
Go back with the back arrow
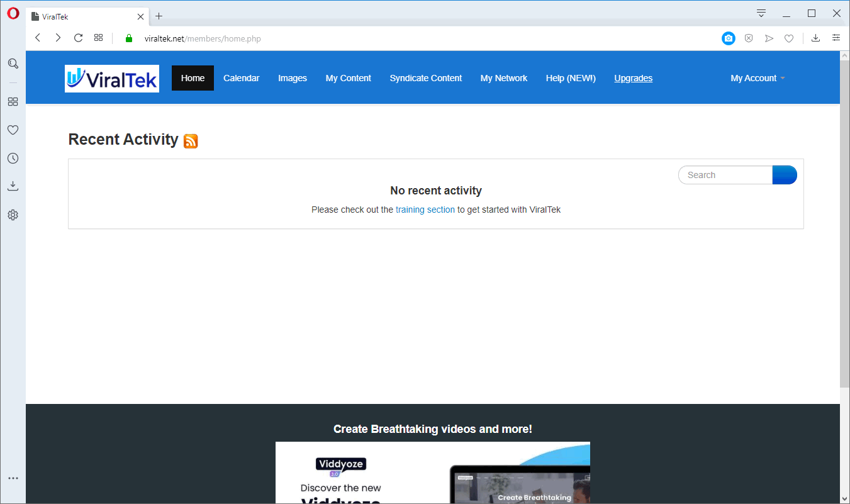tap(38, 38)
